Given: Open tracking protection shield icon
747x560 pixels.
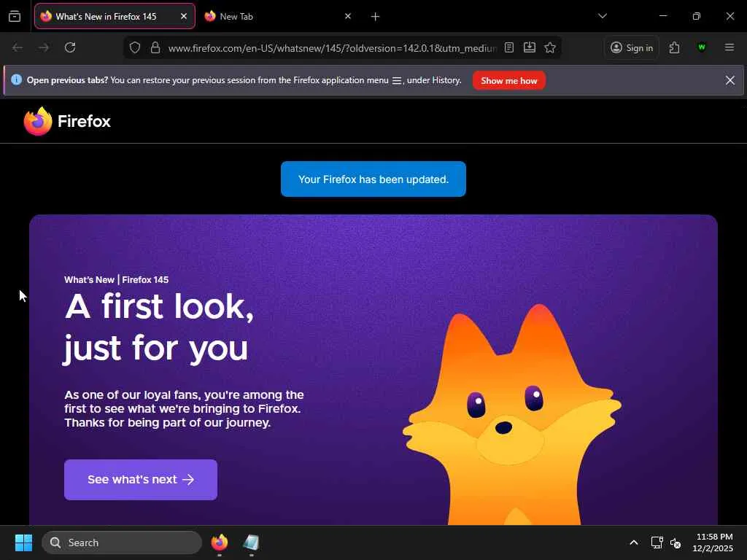Looking at the screenshot, I should click(x=135, y=47).
